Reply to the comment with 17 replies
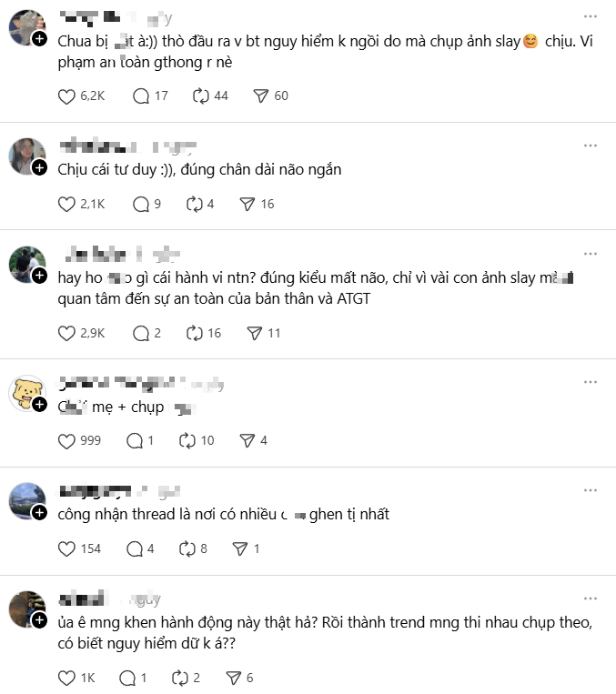 pos(141,96)
